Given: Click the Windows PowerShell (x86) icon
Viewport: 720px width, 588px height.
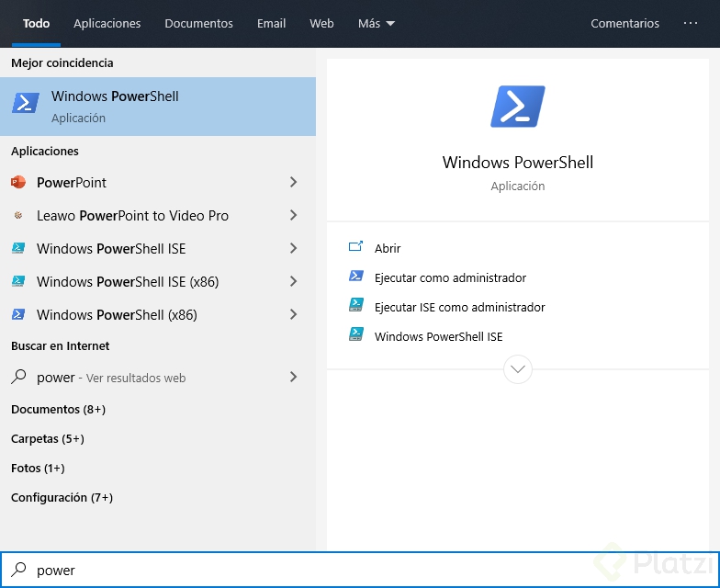Looking at the screenshot, I should click(x=18, y=314).
